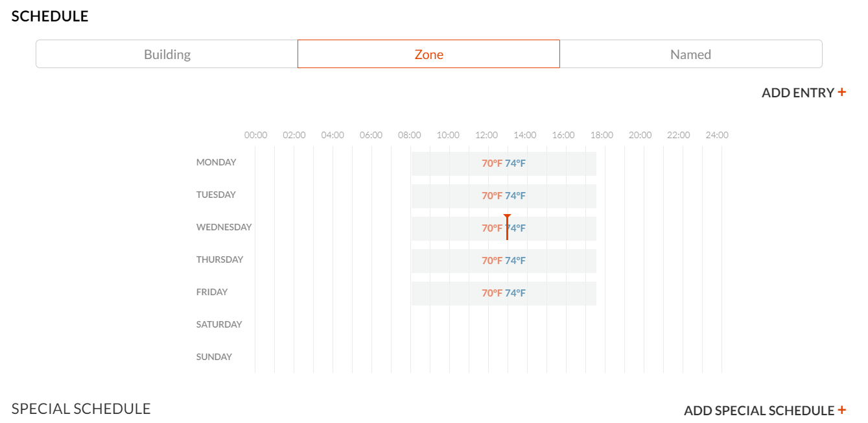Click the 74°F cool setpoint on Friday
Screen dimensions: 868x423
pyautogui.click(x=515, y=293)
